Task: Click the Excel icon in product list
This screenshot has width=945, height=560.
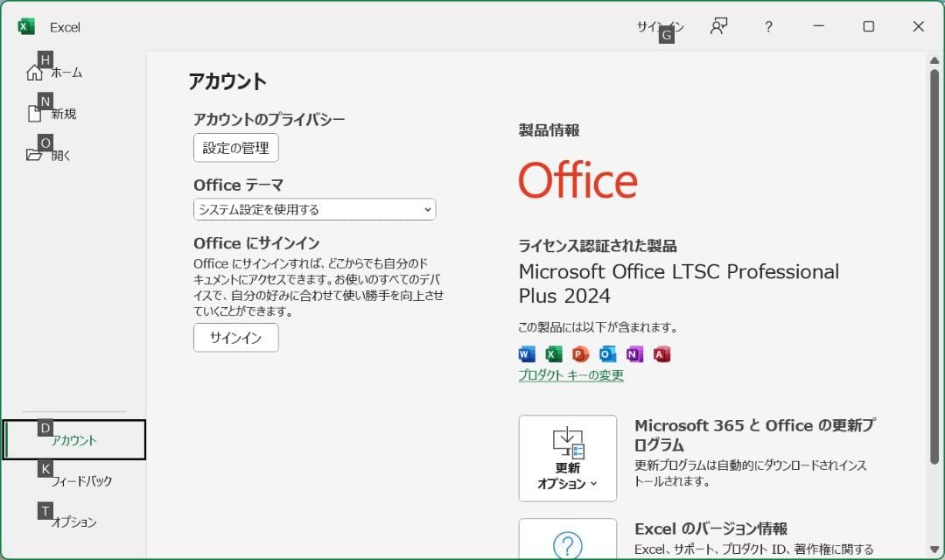Action: pos(553,353)
